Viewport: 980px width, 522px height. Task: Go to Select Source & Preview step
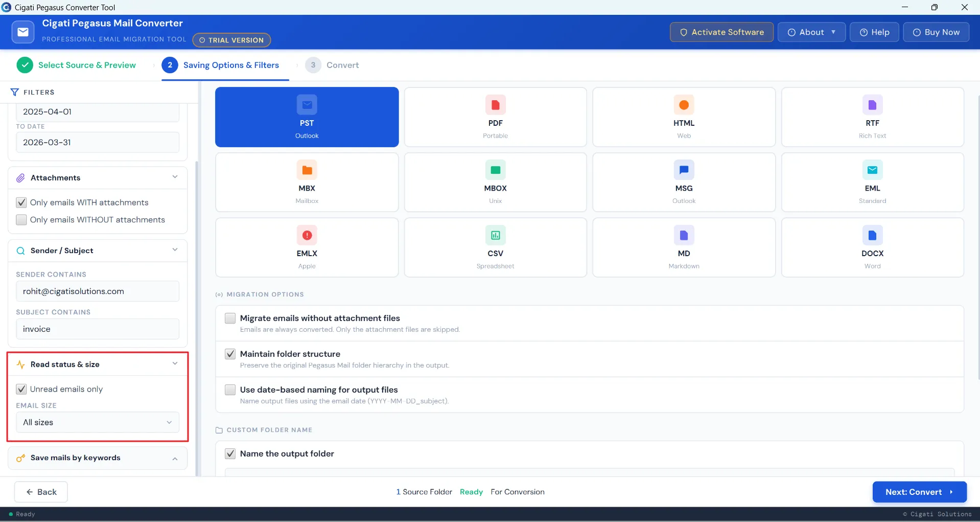click(77, 65)
